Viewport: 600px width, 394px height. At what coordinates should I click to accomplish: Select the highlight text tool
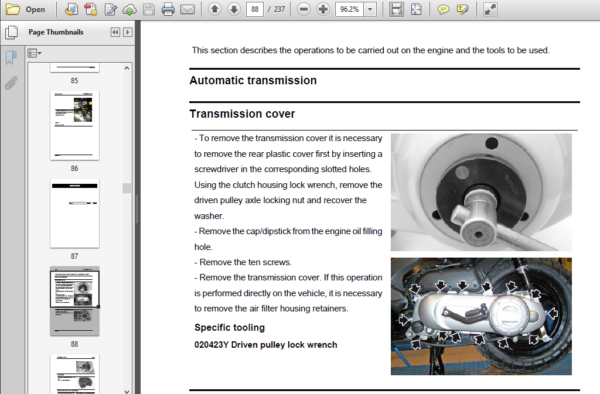pos(462,9)
